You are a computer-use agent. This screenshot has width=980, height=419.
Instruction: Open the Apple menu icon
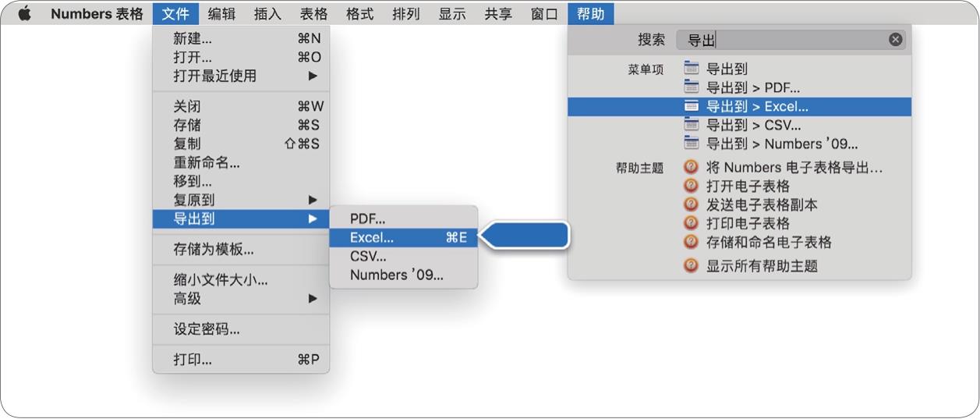[x=24, y=13]
